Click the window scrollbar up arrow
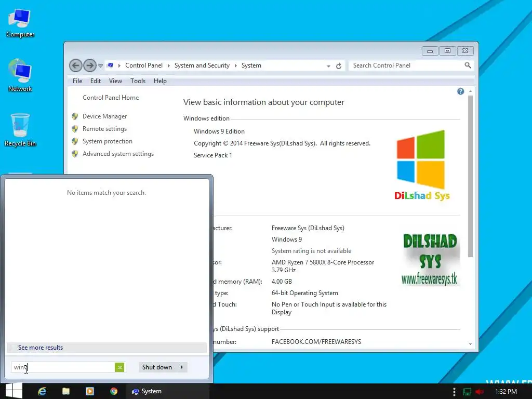This screenshot has width=532, height=399. coord(470,91)
